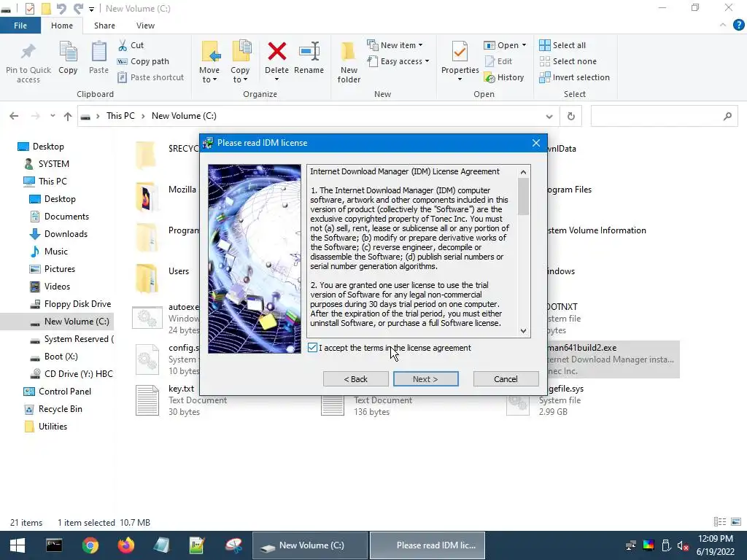747x560 pixels.
Task: Select Utilities folder in sidebar
Action: [53, 427]
